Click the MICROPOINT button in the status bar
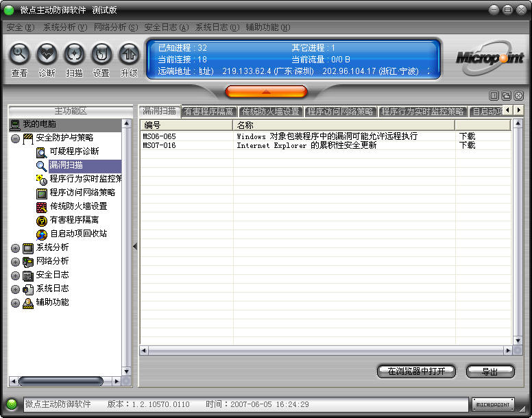Image resolution: width=532 pixels, height=418 pixels. 493,404
